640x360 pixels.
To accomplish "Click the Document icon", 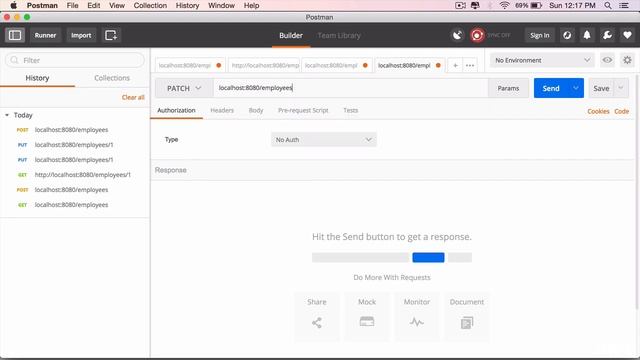I will (x=467, y=323).
